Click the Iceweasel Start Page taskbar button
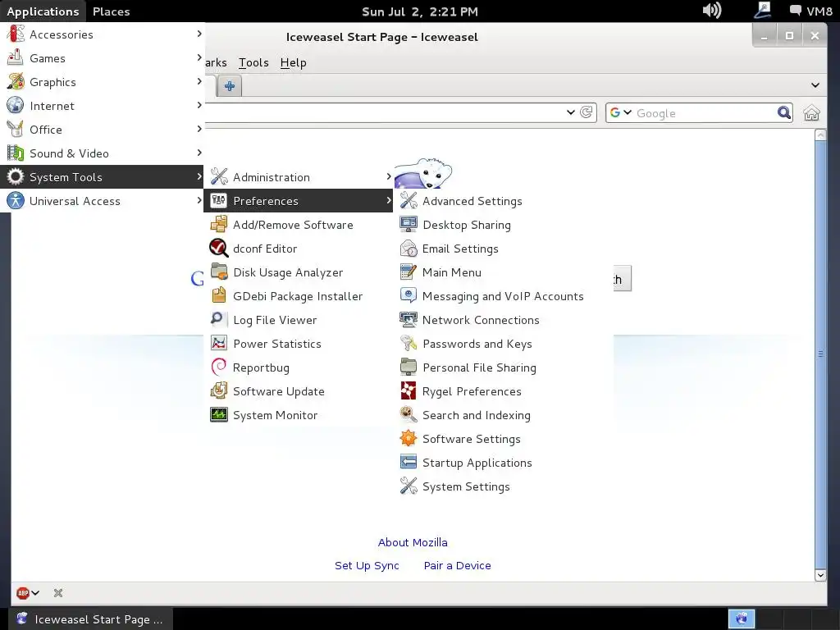The height and width of the screenshot is (630, 840). pyautogui.click(x=91, y=619)
